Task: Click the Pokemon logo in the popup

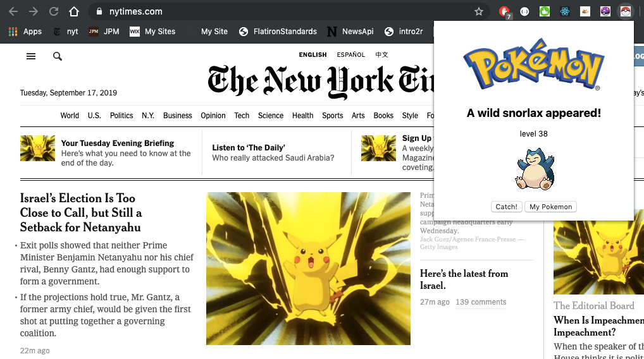Action: (534, 64)
